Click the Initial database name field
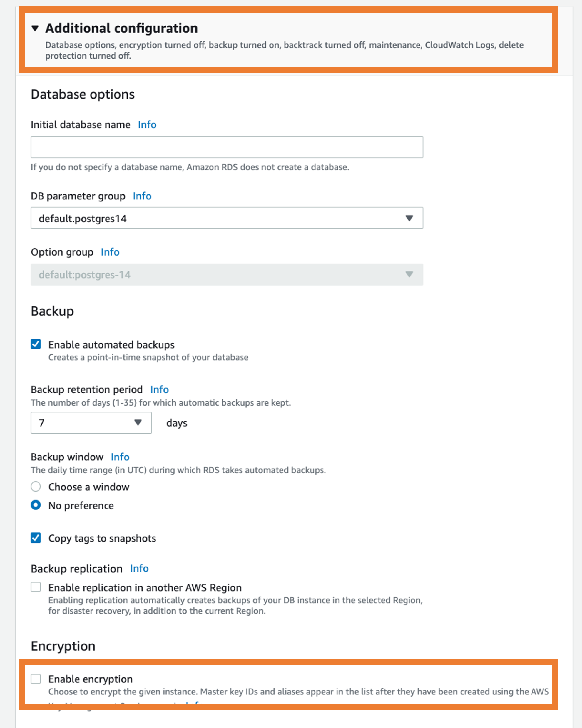 point(227,147)
